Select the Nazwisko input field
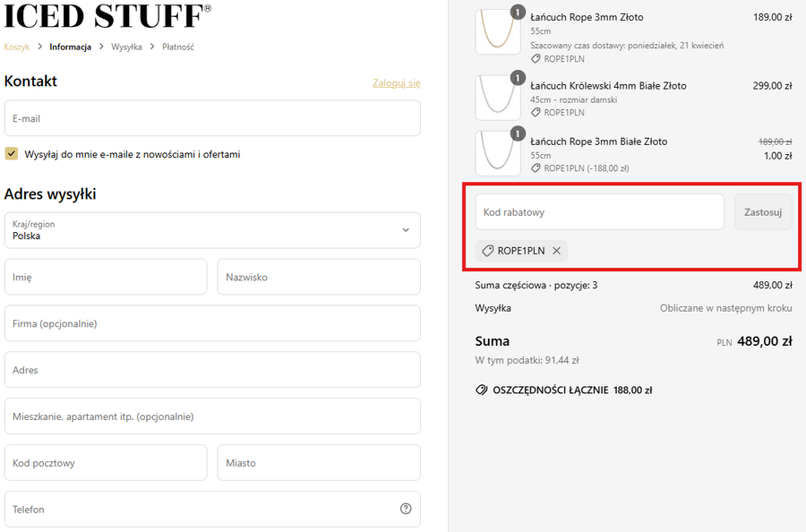Image resolution: width=806 pixels, height=532 pixels. pyautogui.click(x=319, y=277)
